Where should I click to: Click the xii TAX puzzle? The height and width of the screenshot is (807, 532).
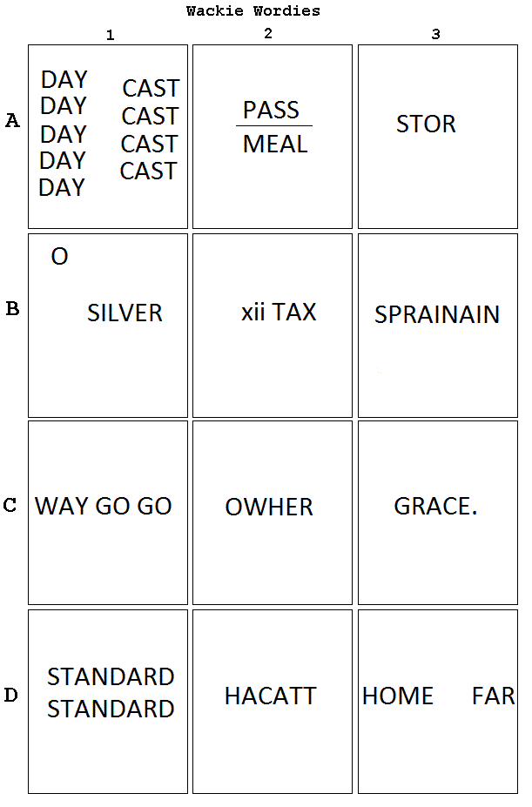279,312
